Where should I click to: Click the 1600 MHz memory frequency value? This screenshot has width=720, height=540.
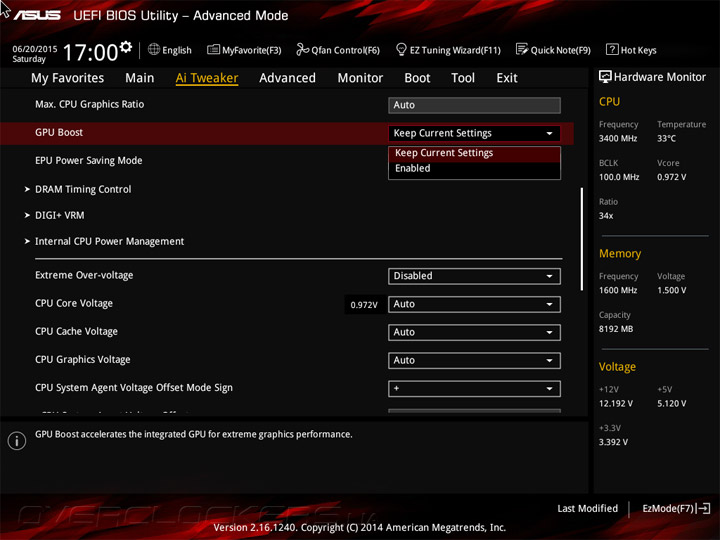click(618, 290)
